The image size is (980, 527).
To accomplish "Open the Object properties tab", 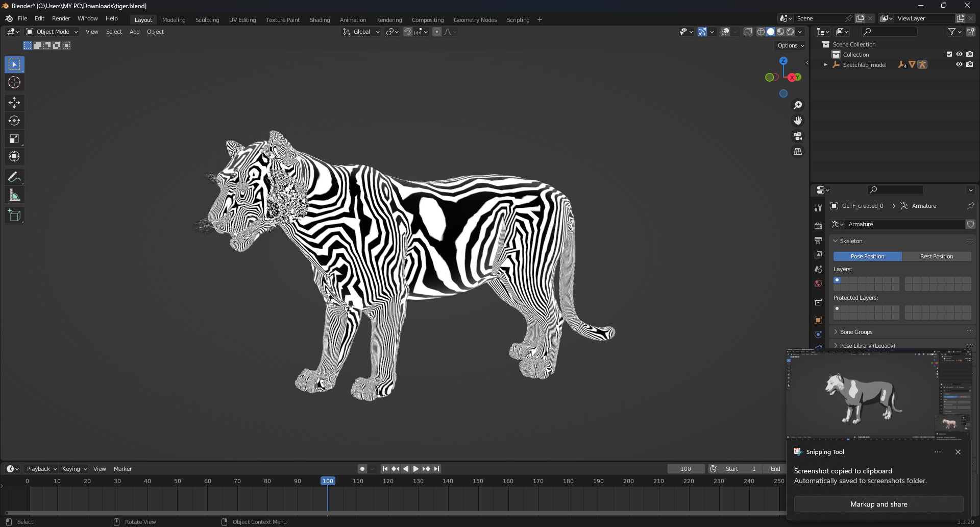I will 818,320.
